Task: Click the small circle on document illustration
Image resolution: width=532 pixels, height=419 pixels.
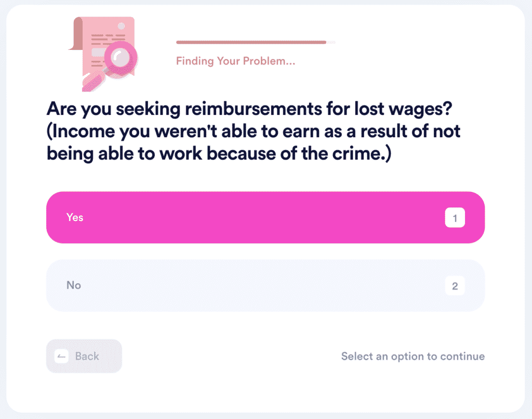Action: (121, 26)
